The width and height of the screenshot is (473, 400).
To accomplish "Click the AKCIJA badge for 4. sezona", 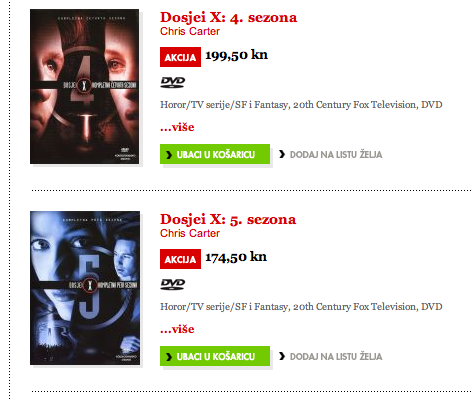I will pyautogui.click(x=180, y=57).
